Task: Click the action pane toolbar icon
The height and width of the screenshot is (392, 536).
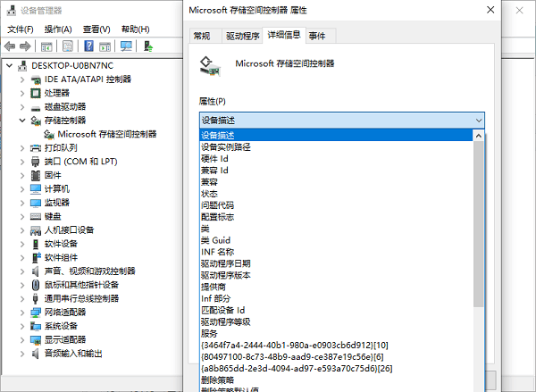Action: [105, 46]
